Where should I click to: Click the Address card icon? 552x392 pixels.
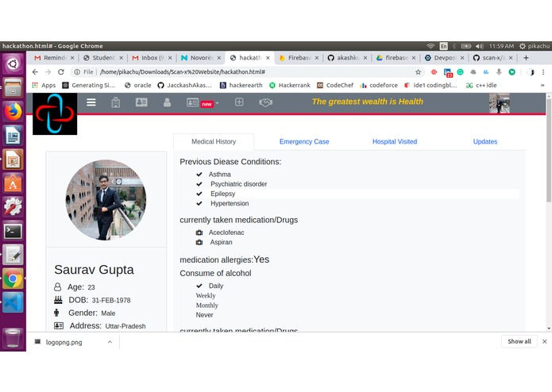59,326
